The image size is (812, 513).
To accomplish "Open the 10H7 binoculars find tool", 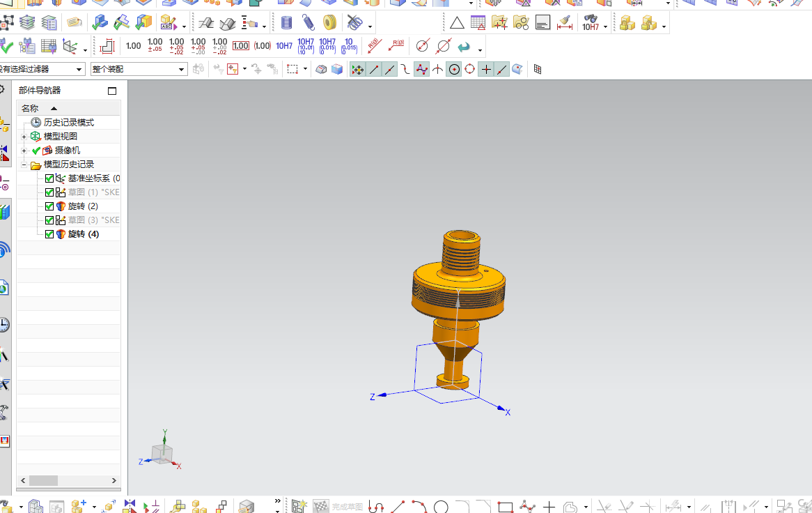I will point(591,23).
